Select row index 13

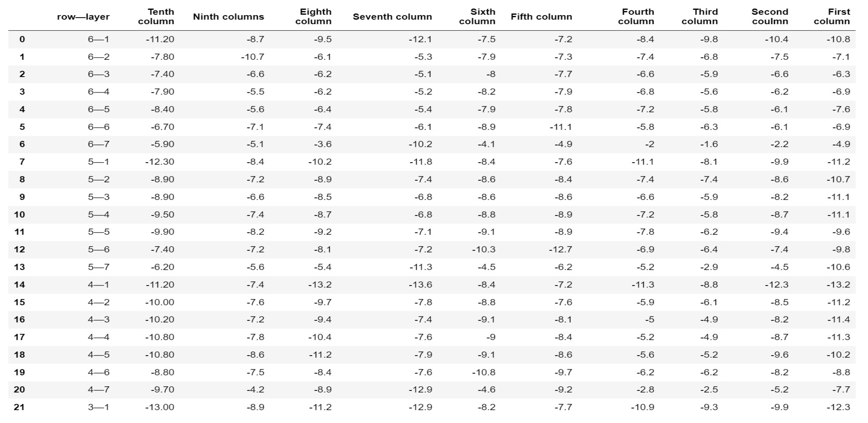20,267
